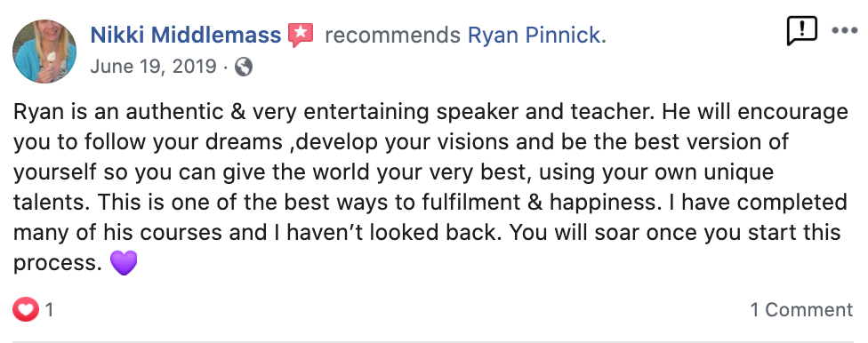Click the globe public audience icon
Image resolution: width=868 pixels, height=343 pixels.
point(244,67)
